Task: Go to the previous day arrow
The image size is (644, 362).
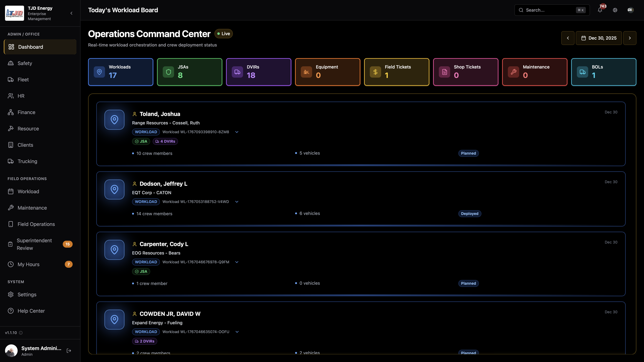Action: click(x=568, y=38)
